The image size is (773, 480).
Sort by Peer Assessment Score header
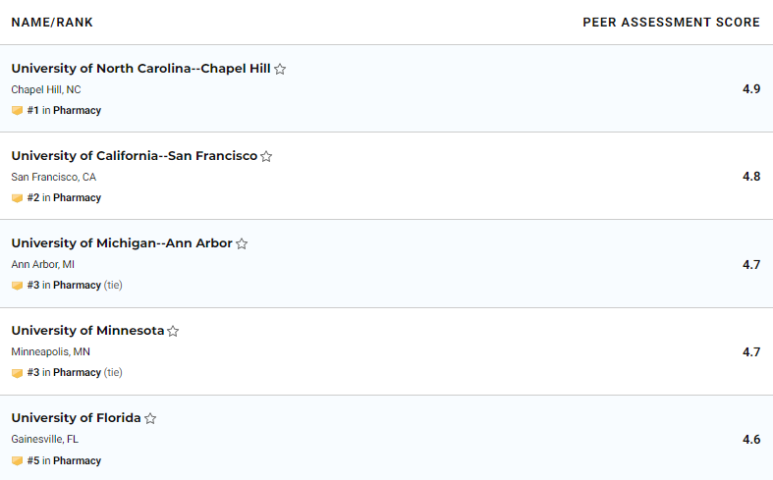pyautogui.click(x=671, y=22)
